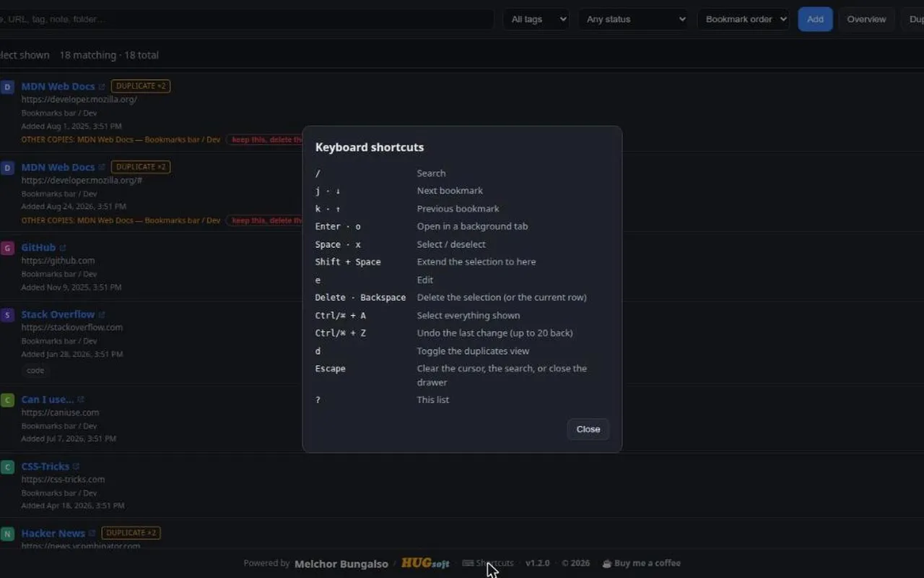This screenshot has width=924, height=578.
Task: Click 'Select everything shown' shortcut description
Action: tap(468, 316)
